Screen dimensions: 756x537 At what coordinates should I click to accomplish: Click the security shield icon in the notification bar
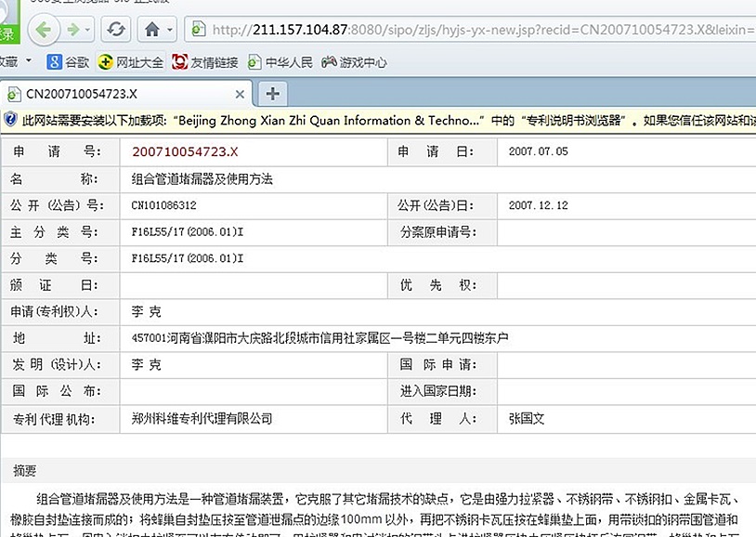[x=10, y=120]
